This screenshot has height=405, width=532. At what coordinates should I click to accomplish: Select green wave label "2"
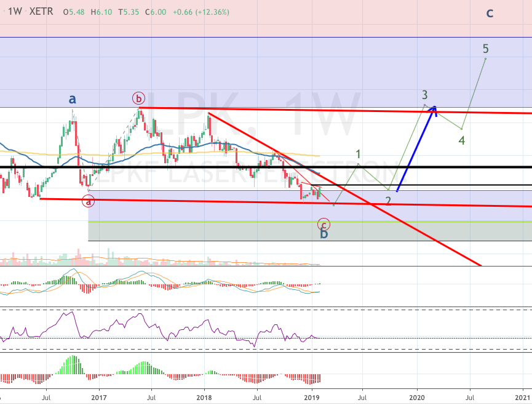[x=388, y=200]
